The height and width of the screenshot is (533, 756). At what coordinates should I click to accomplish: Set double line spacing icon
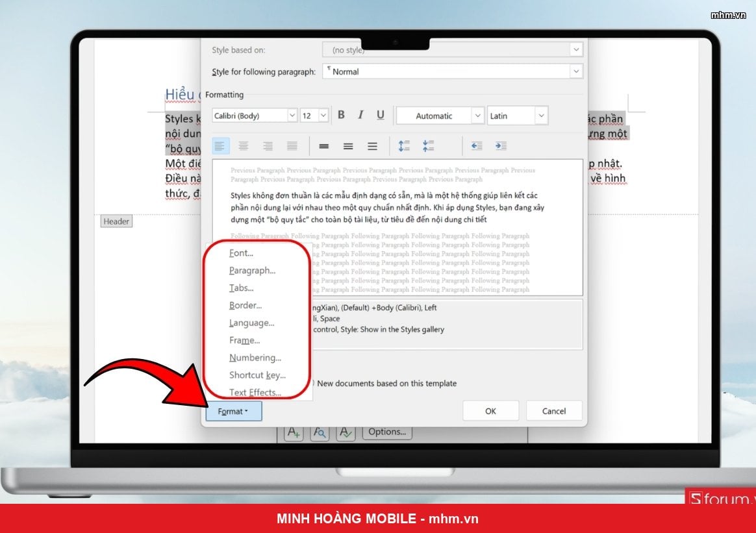coord(372,146)
